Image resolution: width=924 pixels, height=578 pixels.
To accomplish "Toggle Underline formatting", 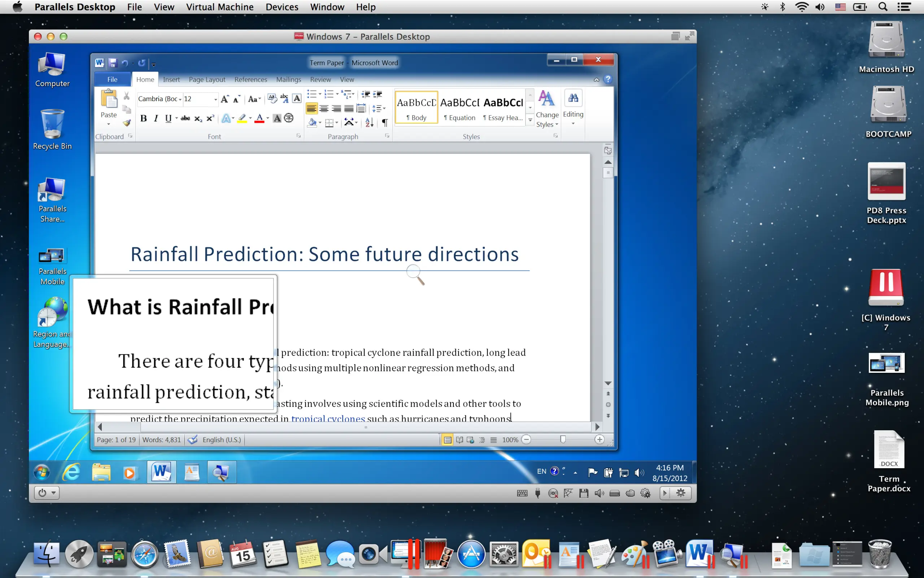I will pyautogui.click(x=168, y=118).
